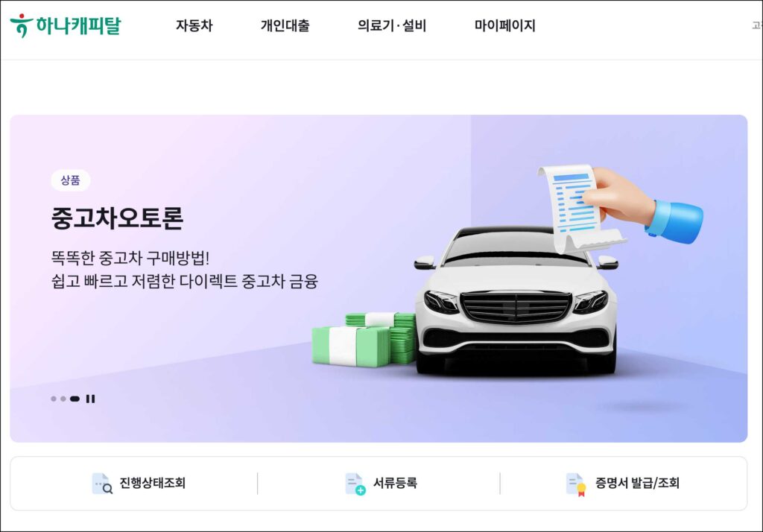763x532 pixels.
Task: Click the green cash stack illustration
Action: [364, 339]
